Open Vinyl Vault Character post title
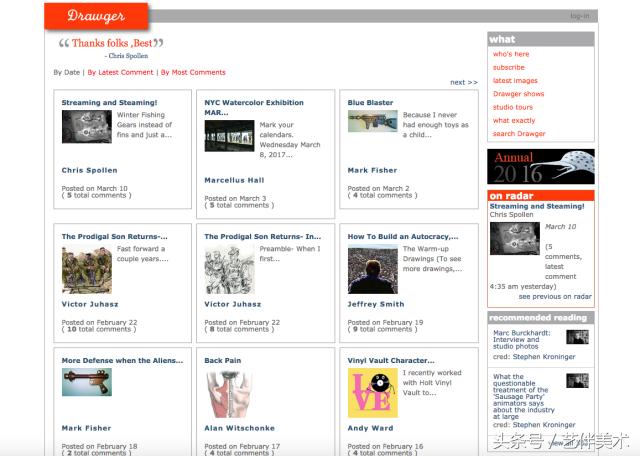The height and width of the screenshot is (456, 640). point(391,360)
